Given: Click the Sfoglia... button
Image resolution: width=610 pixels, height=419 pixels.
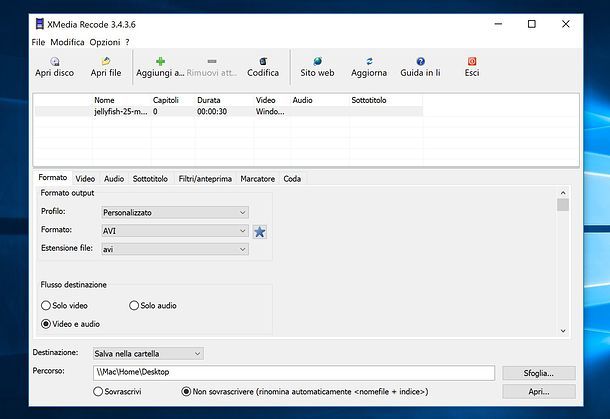Looking at the screenshot, I should [x=539, y=373].
